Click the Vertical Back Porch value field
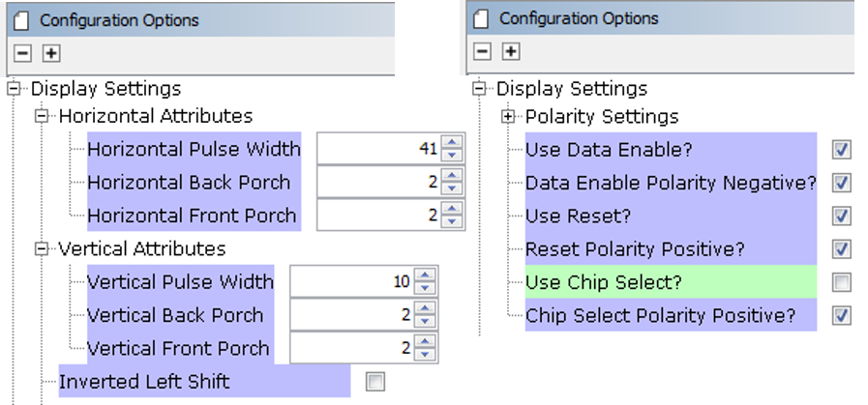The image size is (868, 405). coord(351,315)
